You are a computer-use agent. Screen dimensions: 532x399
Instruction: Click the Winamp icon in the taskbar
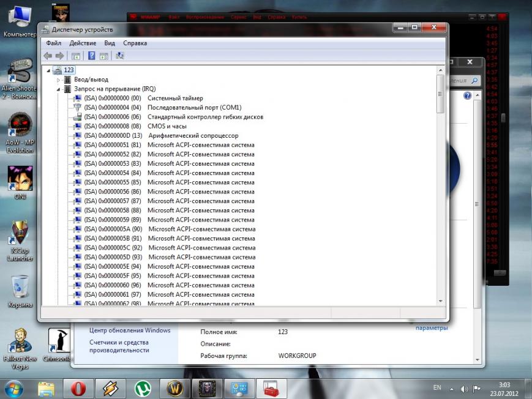(110, 388)
